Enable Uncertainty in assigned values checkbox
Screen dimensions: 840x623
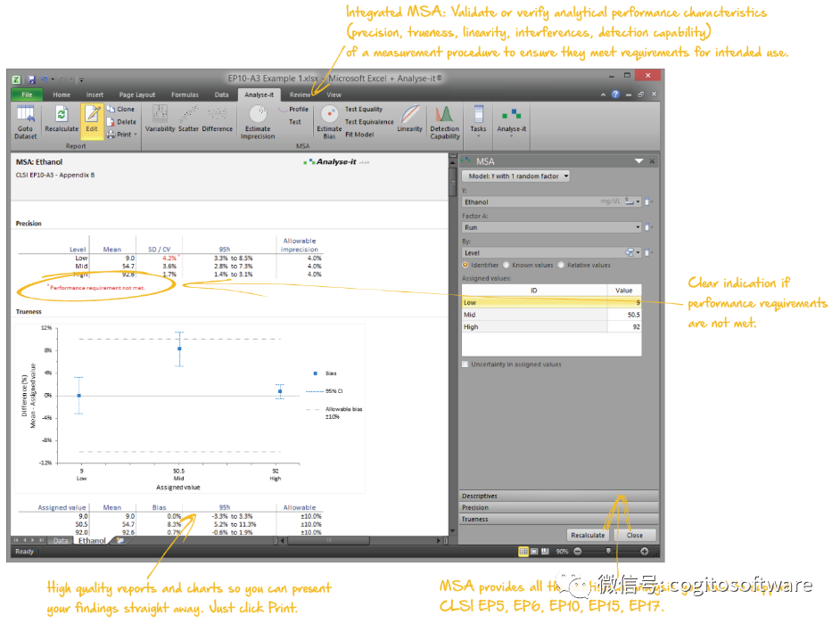[x=465, y=365]
